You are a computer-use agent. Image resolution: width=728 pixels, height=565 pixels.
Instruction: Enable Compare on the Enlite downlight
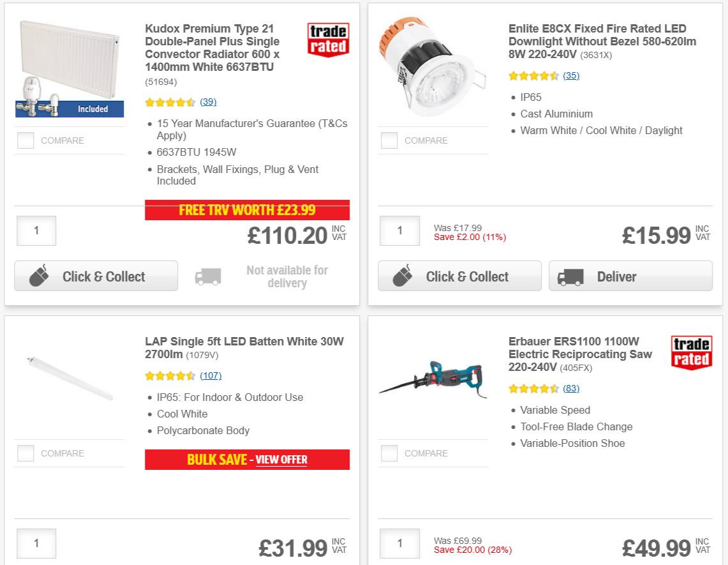pos(389,140)
